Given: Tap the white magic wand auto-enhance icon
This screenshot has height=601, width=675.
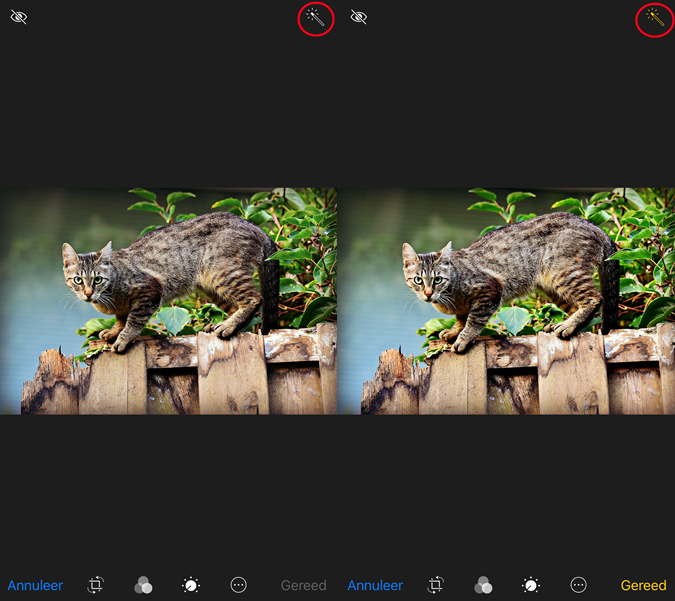Looking at the screenshot, I should 315,18.
